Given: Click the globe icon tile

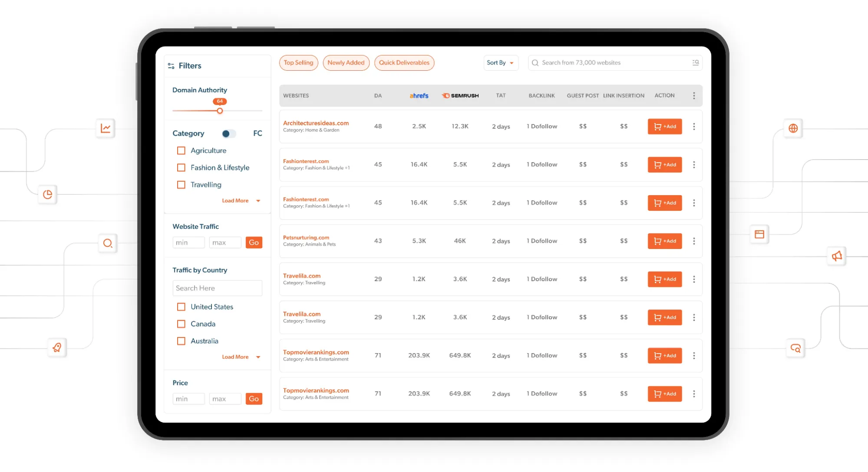Looking at the screenshot, I should pyautogui.click(x=793, y=128).
